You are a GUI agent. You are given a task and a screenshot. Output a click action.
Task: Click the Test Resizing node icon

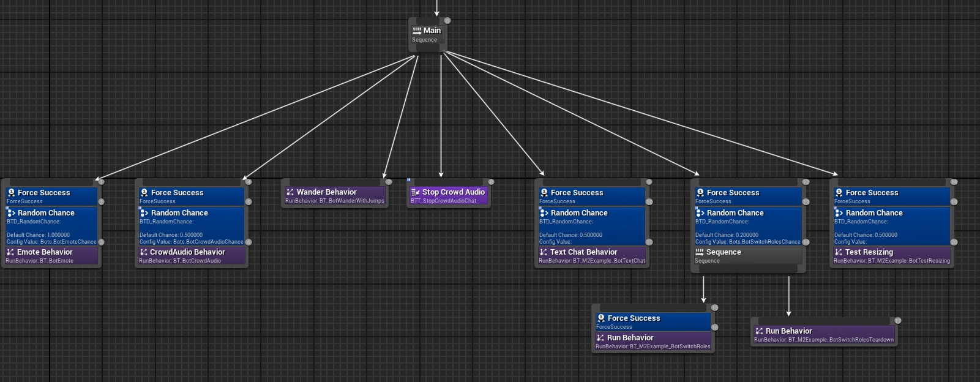point(839,252)
